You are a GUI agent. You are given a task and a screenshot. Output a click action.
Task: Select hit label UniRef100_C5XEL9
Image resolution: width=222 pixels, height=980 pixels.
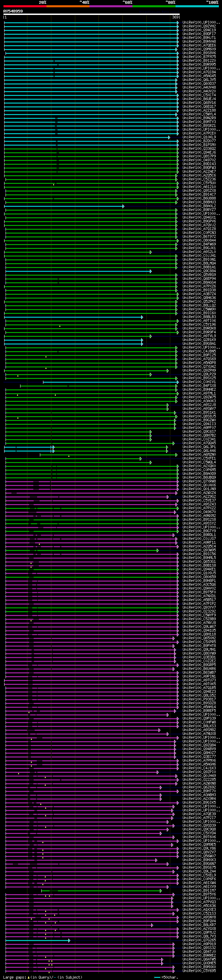click(199, 875)
